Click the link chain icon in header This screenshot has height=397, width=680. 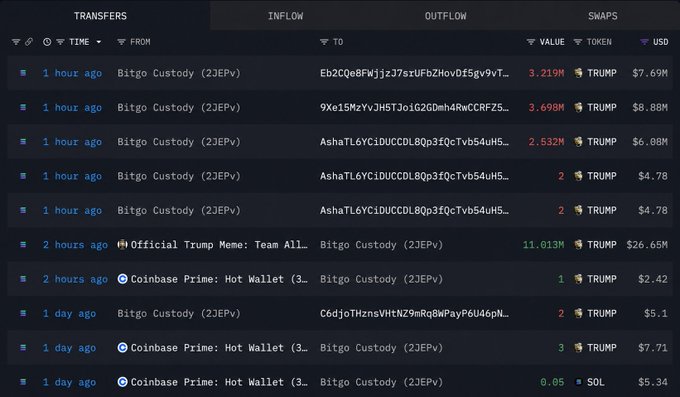[29, 42]
